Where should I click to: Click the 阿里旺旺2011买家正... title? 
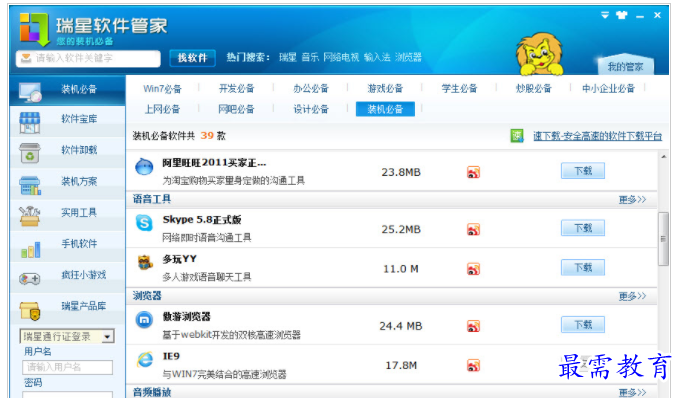click(214, 163)
